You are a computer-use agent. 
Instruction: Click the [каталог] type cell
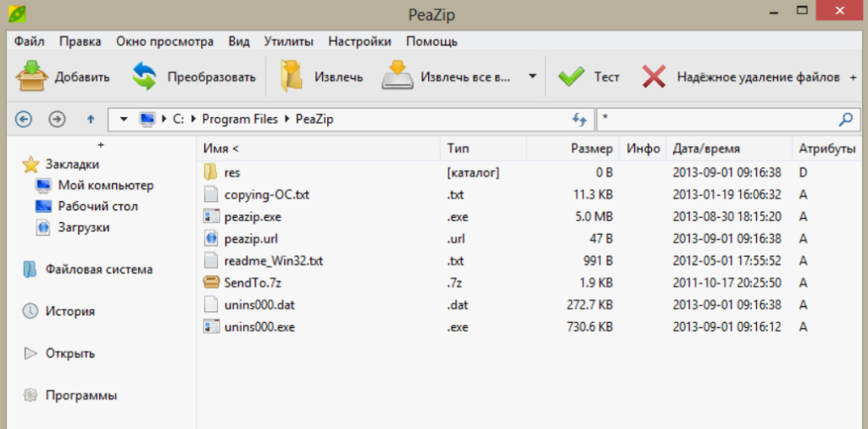473,173
